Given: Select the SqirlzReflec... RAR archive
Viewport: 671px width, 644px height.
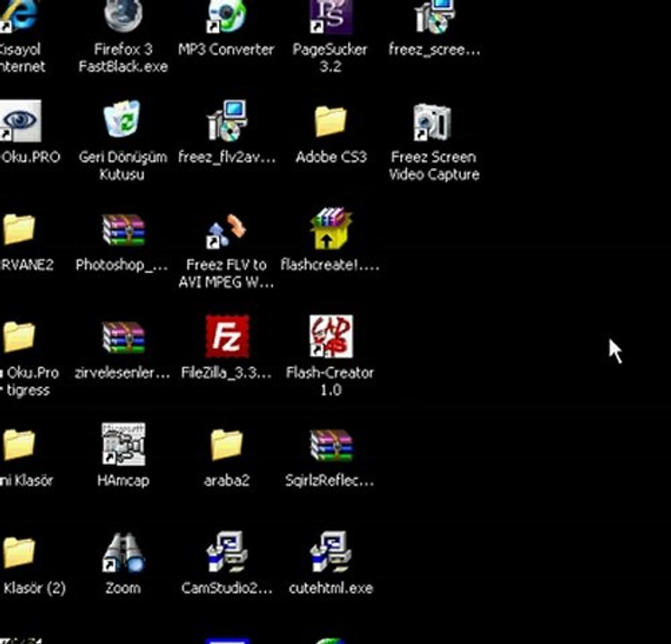Looking at the screenshot, I should pyautogui.click(x=331, y=445).
